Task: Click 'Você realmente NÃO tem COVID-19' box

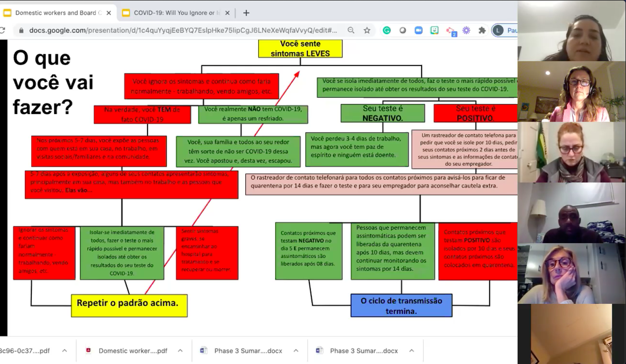Action: [x=253, y=114]
